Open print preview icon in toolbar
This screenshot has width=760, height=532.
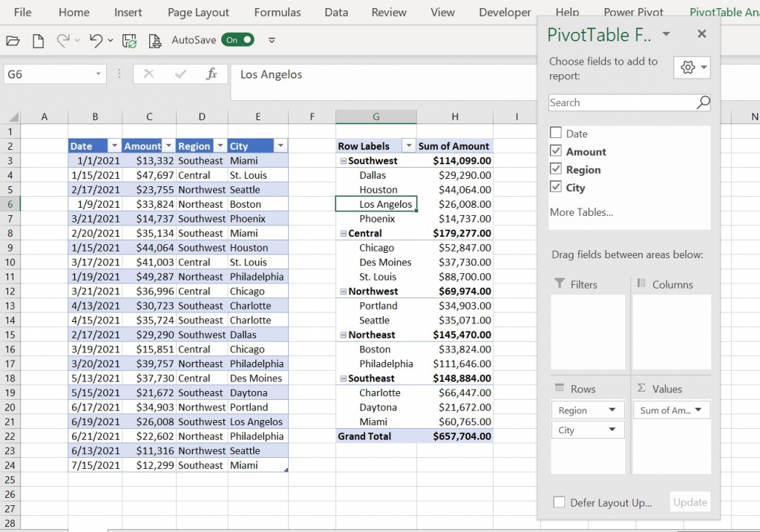pos(154,41)
